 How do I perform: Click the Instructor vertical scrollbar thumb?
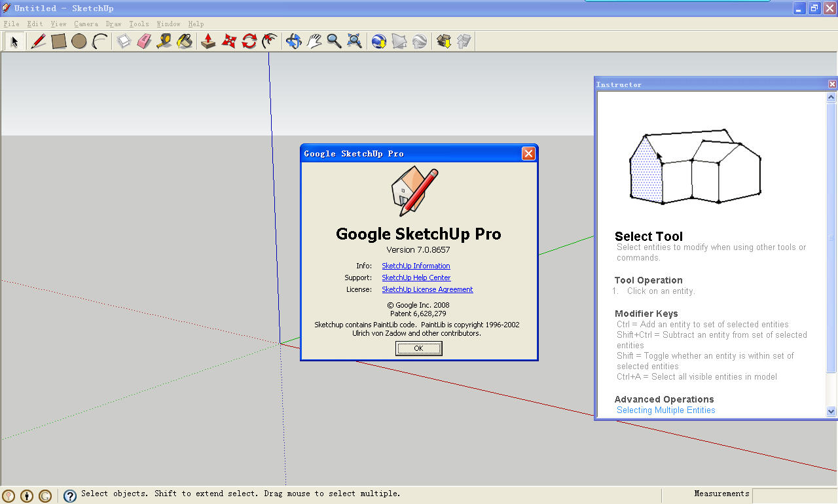831,238
